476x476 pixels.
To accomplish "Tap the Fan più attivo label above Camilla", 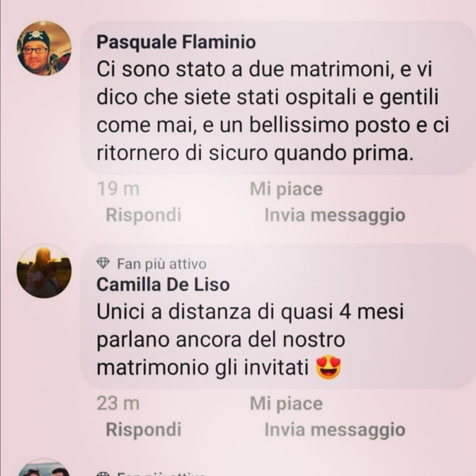I will [162, 264].
